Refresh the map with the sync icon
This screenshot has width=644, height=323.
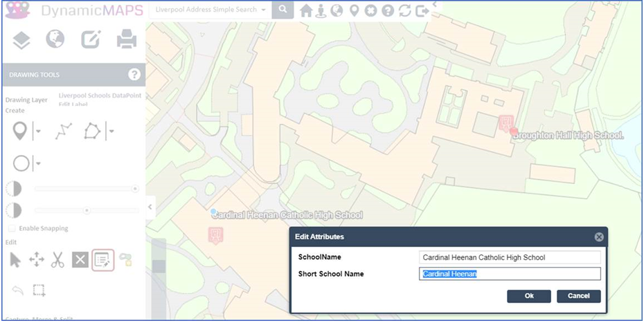click(x=404, y=10)
